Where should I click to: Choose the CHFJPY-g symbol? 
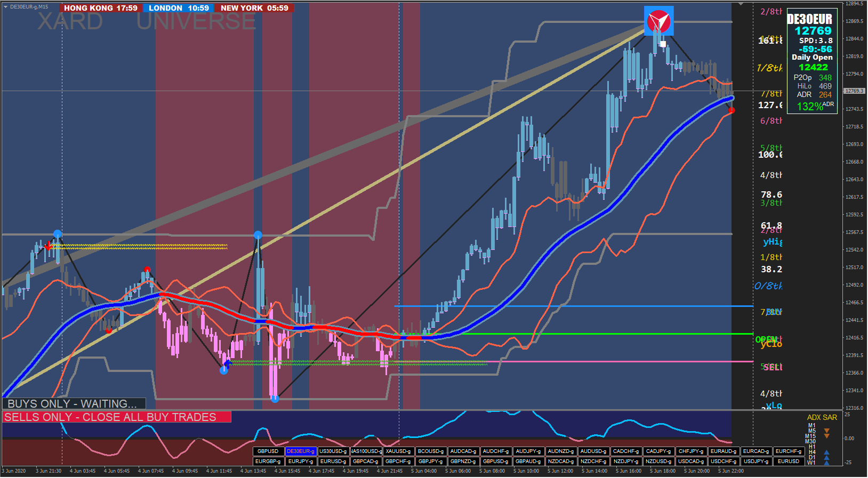691,451
